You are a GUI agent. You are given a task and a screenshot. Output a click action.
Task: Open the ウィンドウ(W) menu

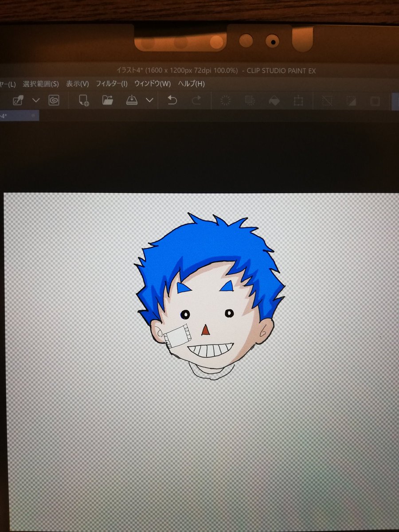[x=153, y=84]
